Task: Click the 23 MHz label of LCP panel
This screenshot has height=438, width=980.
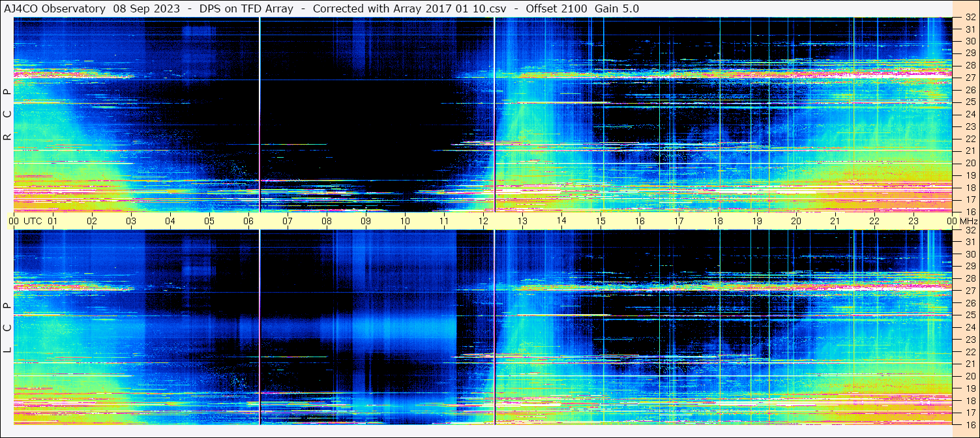Action: (970, 340)
